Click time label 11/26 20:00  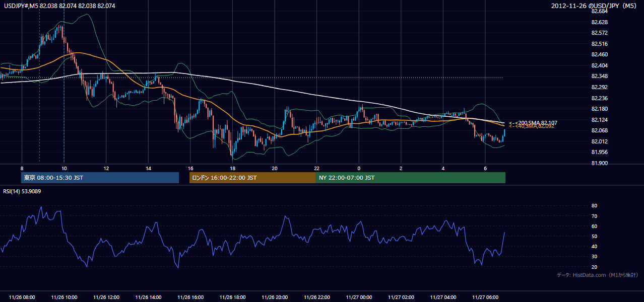point(274,297)
